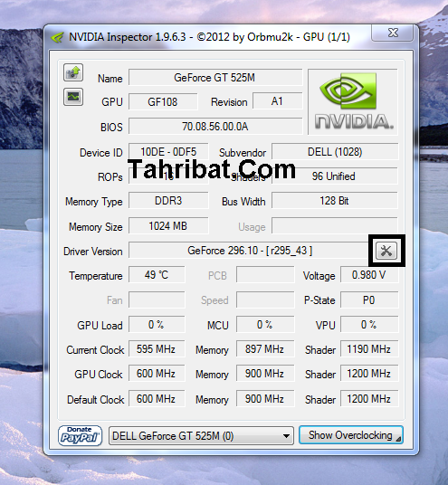Image resolution: width=448 pixels, height=485 pixels.
Task: Click the Temperature 49 °C field
Action: [157, 275]
